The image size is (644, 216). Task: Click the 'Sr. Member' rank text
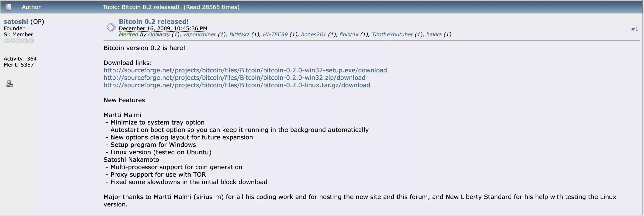point(18,34)
